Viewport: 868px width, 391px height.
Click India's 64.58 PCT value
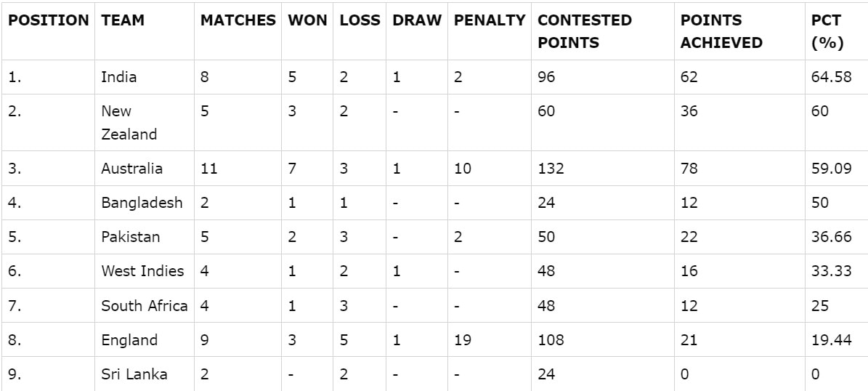[x=832, y=77]
